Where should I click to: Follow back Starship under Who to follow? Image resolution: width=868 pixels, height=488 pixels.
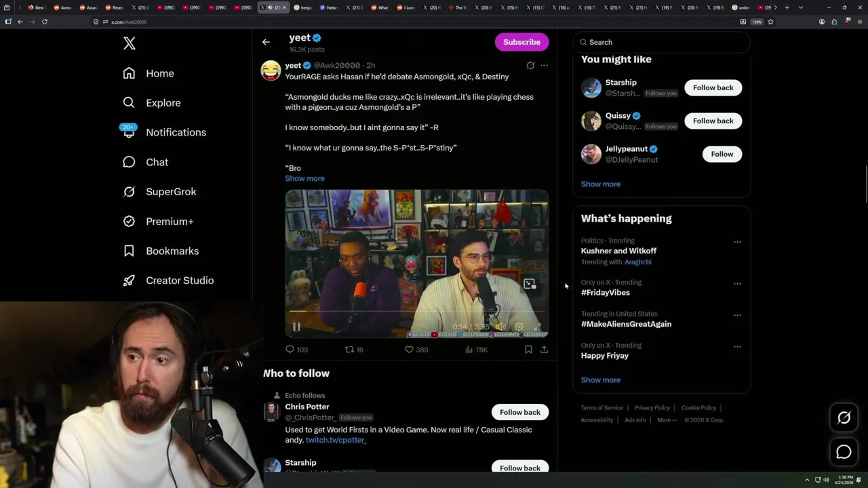(x=520, y=468)
